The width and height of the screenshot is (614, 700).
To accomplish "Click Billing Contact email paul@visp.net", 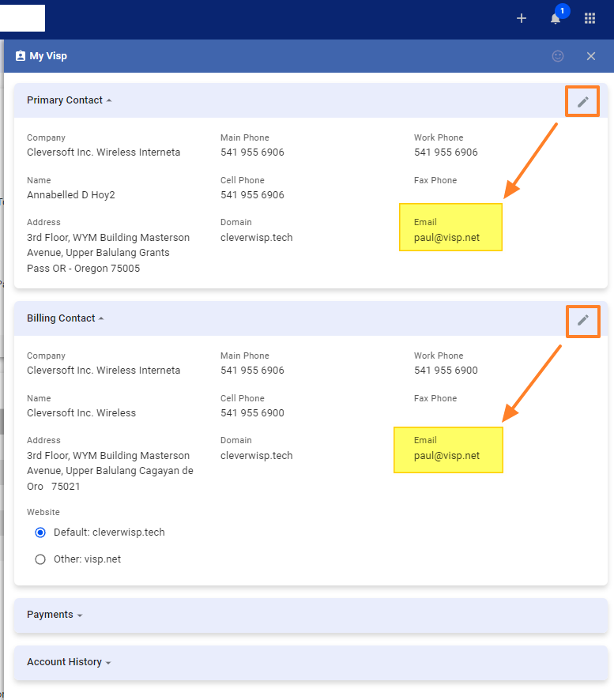I will pyautogui.click(x=446, y=456).
